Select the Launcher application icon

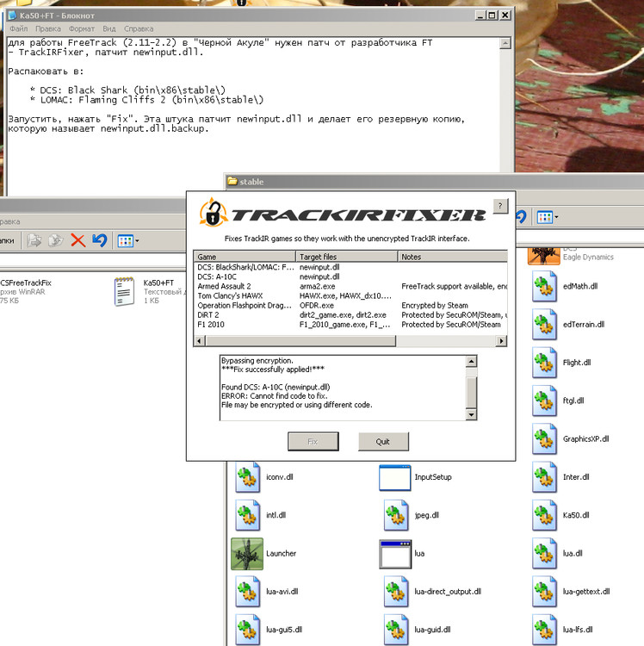[x=247, y=554]
